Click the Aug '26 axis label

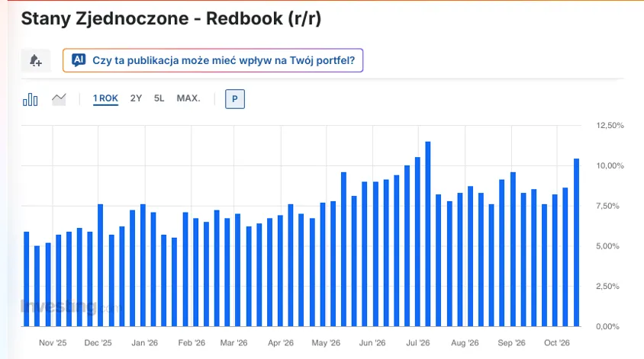coord(465,342)
